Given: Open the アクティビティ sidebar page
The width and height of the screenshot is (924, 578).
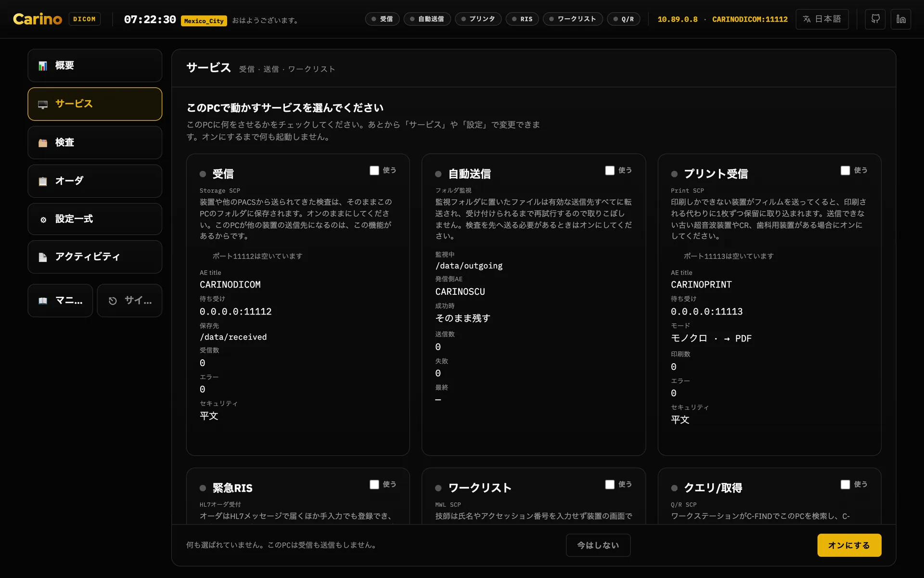Looking at the screenshot, I should tap(95, 257).
